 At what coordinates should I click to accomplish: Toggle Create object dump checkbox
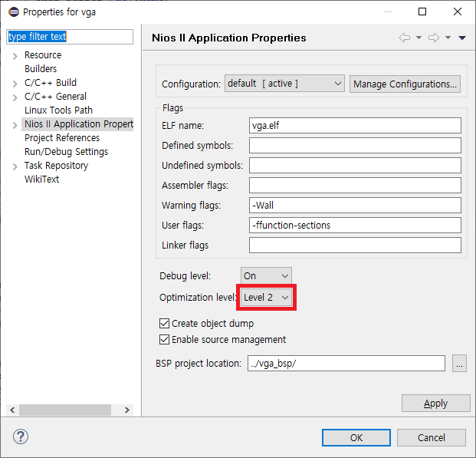point(165,324)
